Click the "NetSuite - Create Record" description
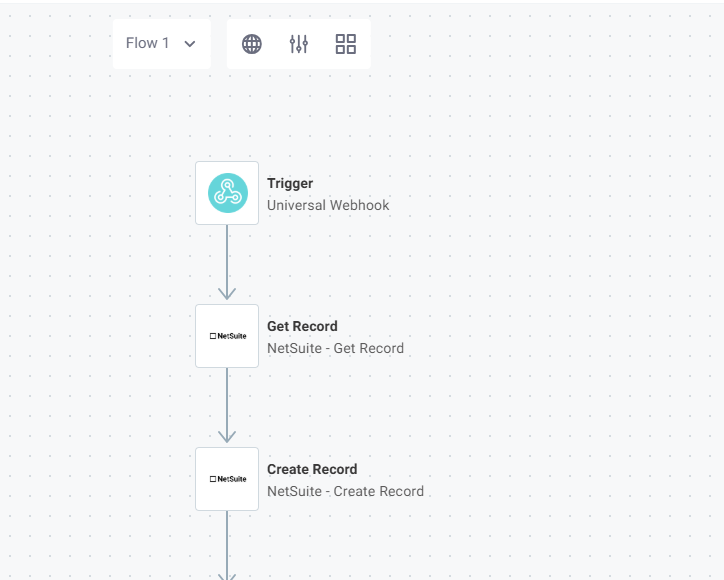Screen dimensions: 724x580 tap(345, 492)
